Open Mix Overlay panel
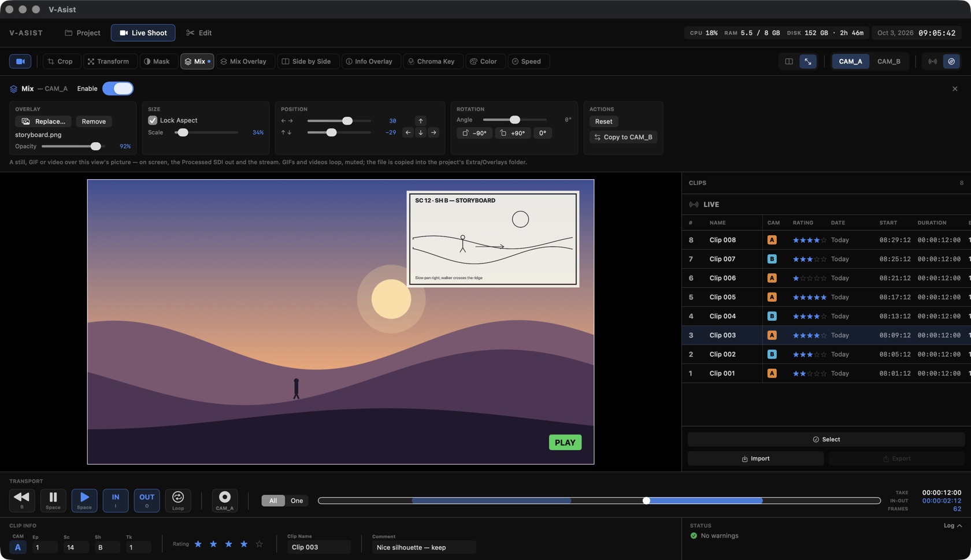Screen dimensions: 971x560 pos(244,61)
